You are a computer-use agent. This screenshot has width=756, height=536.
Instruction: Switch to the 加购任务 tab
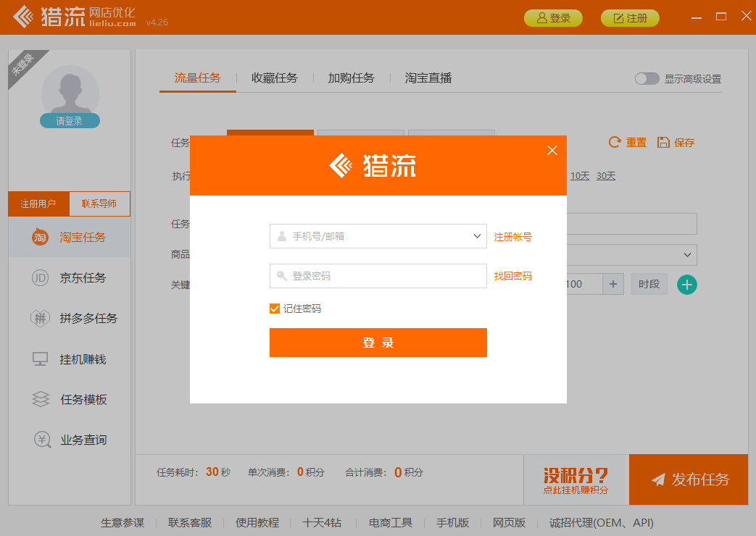[x=351, y=78]
